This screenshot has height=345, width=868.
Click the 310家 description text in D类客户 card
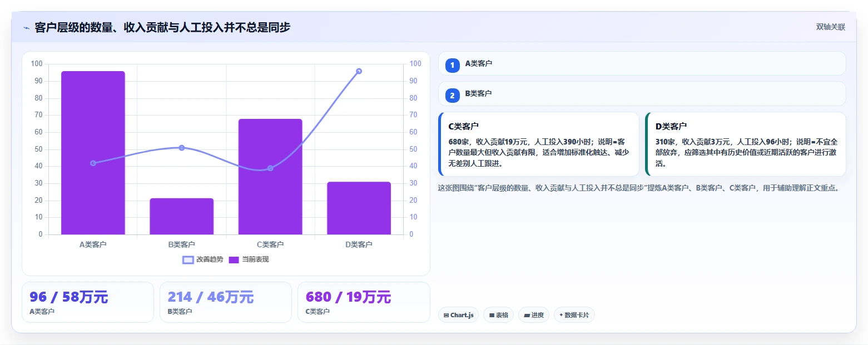tap(745, 153)
